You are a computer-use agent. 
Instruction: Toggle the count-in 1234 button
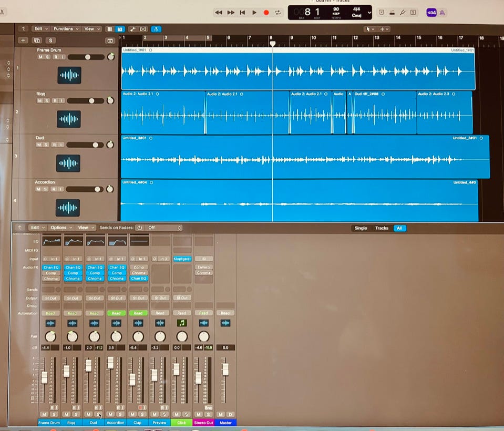[431, 13]
